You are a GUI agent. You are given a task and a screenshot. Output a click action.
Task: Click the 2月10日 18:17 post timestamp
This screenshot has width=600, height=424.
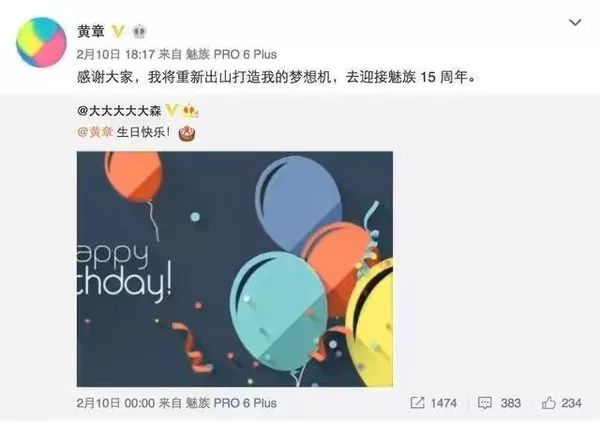[115, 54]
